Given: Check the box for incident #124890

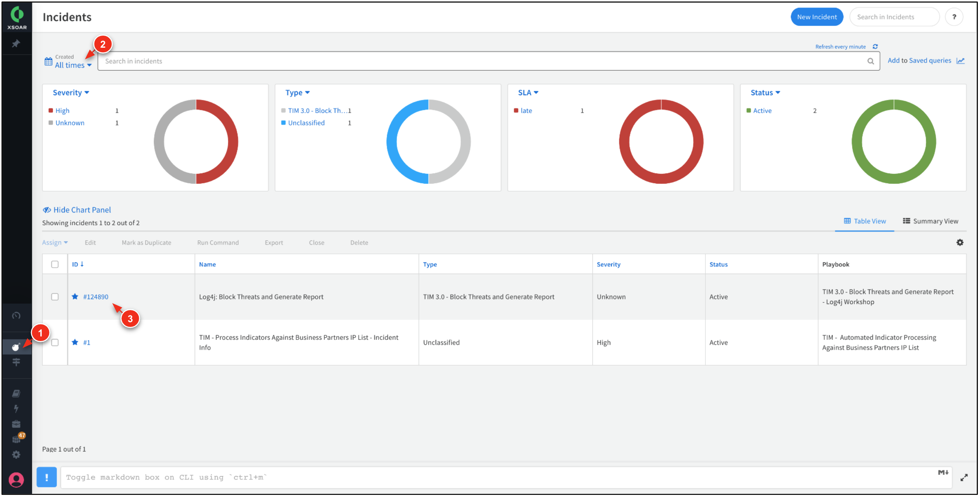Looking at the screenshot, I should (x=55, y=297).
